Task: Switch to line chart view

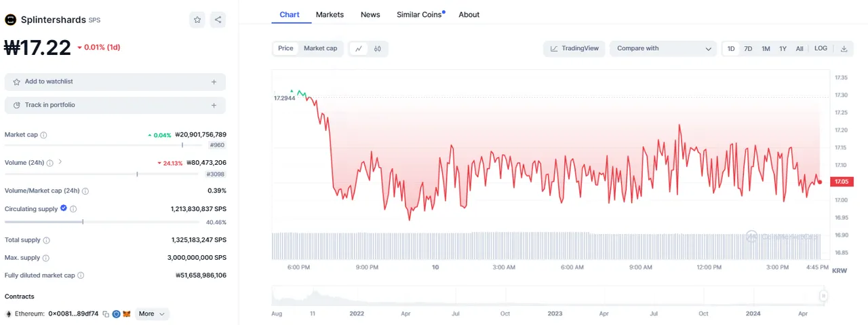Action: [x=358, y=48]
